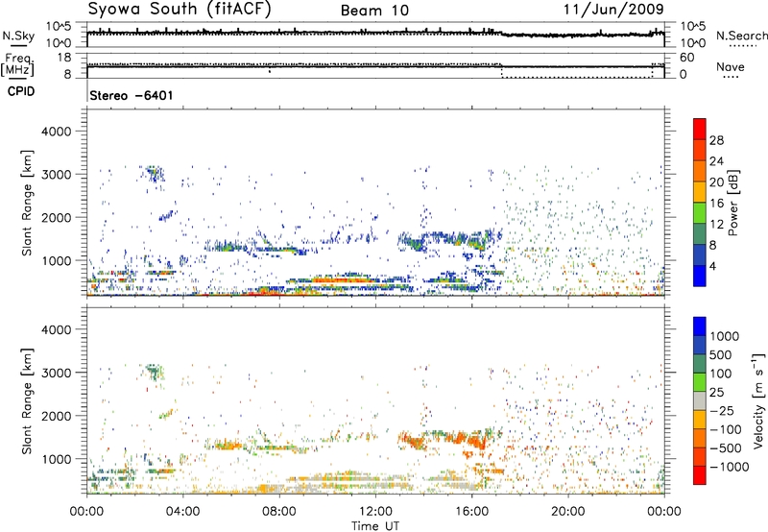Click the 'Nave' legend label
The image size is (768, 532).
click(731, 66)
